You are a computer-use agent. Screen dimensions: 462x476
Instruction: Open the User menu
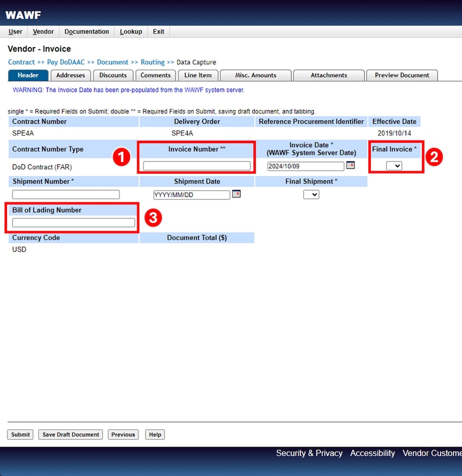[15, 32]
